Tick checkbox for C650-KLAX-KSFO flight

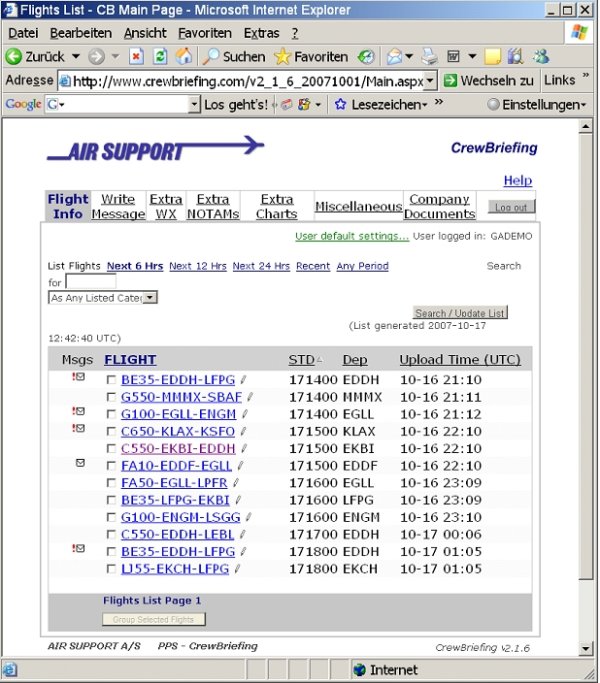[112, 431]
